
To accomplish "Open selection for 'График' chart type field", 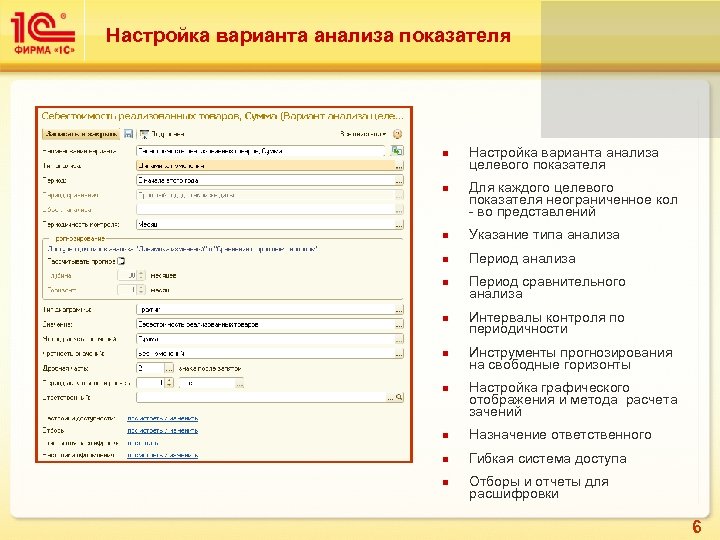I will tap(399, 309).
